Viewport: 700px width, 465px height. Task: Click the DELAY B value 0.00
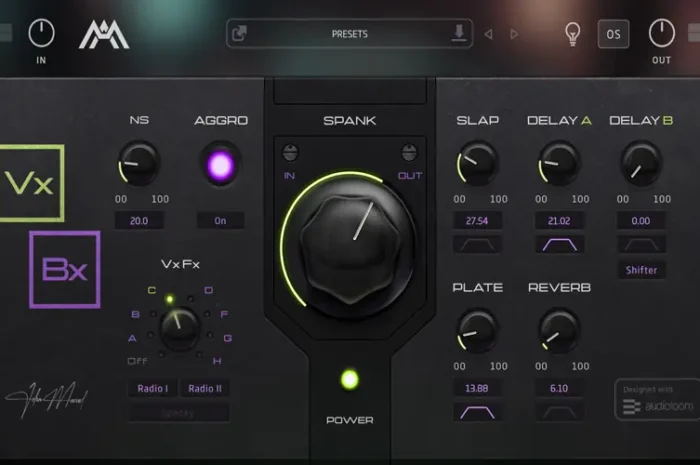[x=641, y=220]
